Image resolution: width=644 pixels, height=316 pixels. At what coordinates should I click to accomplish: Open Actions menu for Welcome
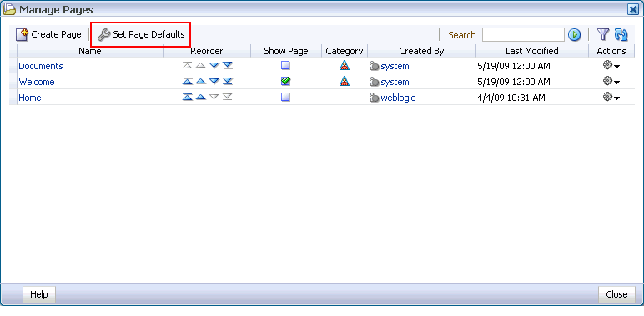click(x=611, y=82)
